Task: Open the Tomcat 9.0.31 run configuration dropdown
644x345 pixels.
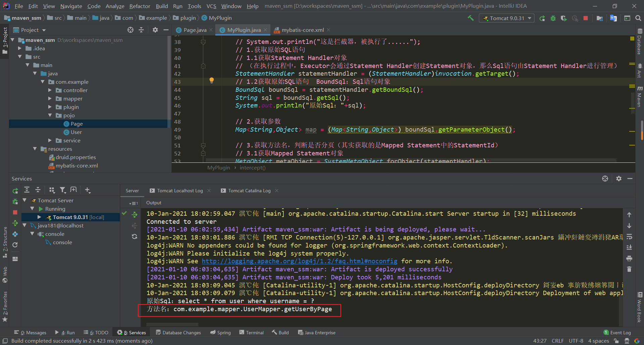Action: pyautogui.click(x=507, y=18)
